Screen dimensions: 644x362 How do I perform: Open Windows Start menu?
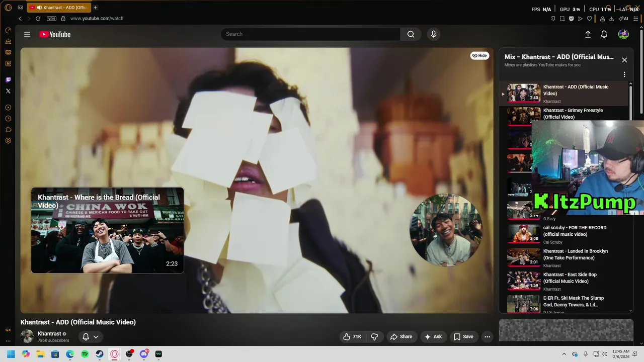point(11,354)
